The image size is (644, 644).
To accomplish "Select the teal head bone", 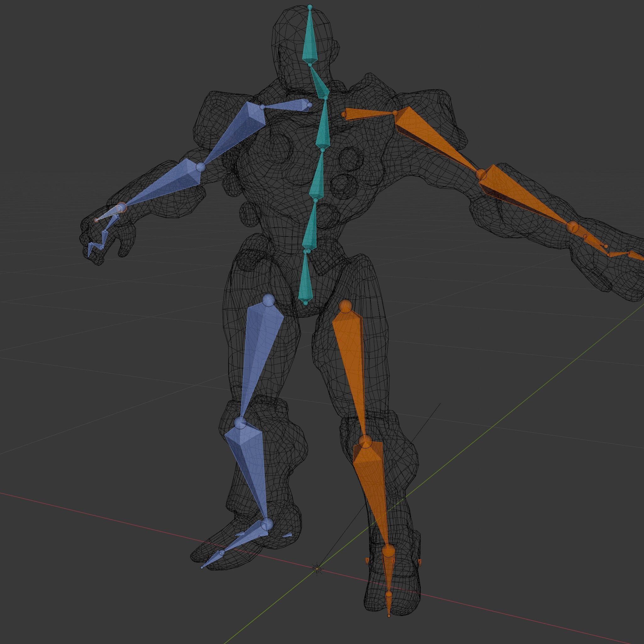I will [310, 40].
